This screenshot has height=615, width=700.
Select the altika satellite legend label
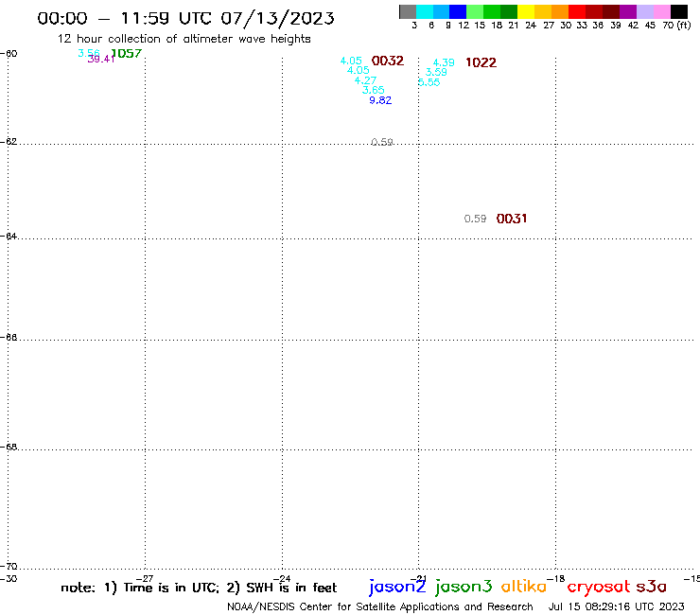click(524, 587)
